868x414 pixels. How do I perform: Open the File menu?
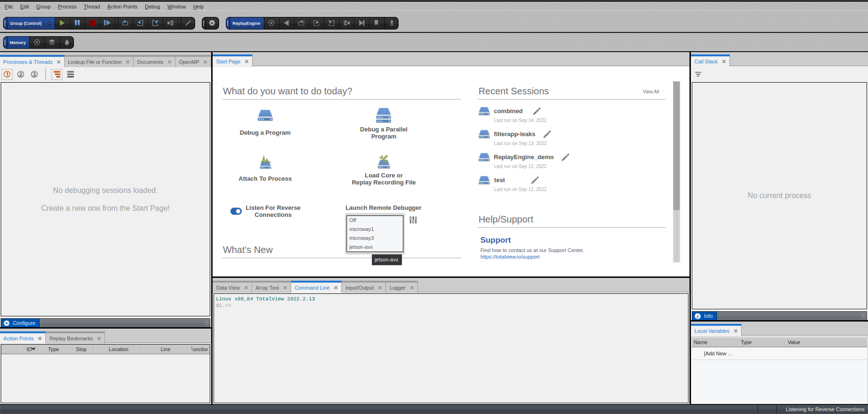(9, 6)
